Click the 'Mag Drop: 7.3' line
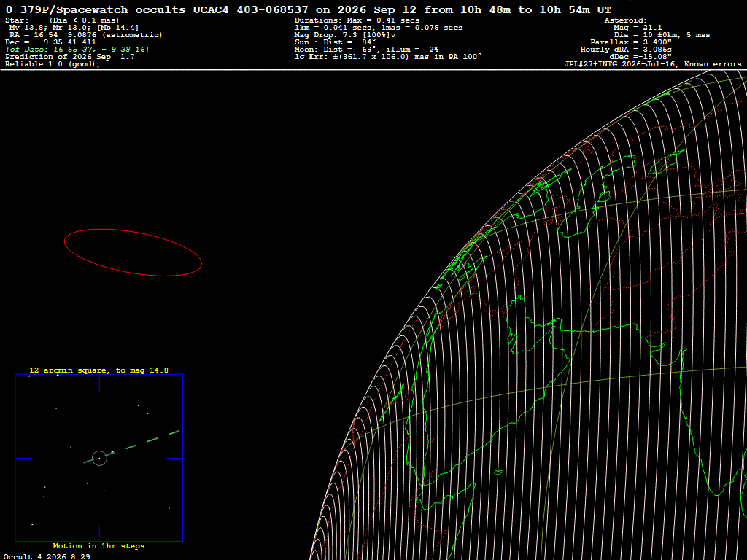747x560 pixels. click(345, 35)
